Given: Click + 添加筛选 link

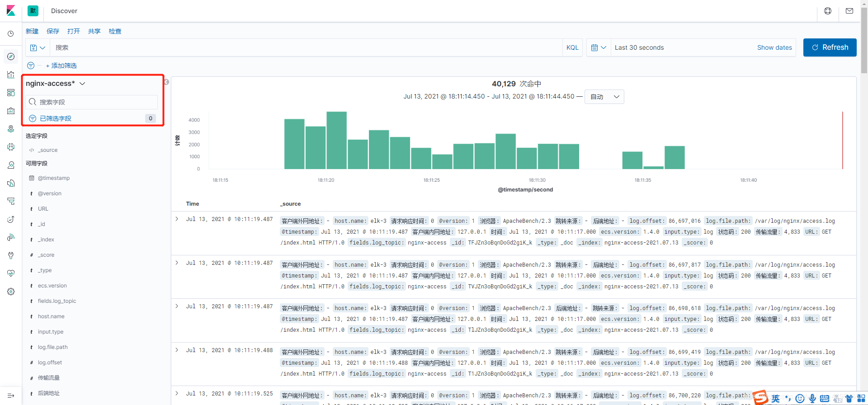Looking at the screenshot, I should tap(61, 66).
